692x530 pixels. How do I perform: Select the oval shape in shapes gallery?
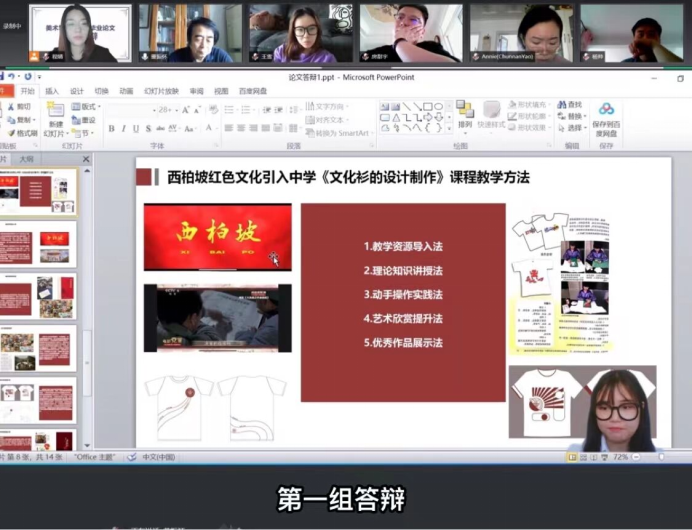[438, 107]
